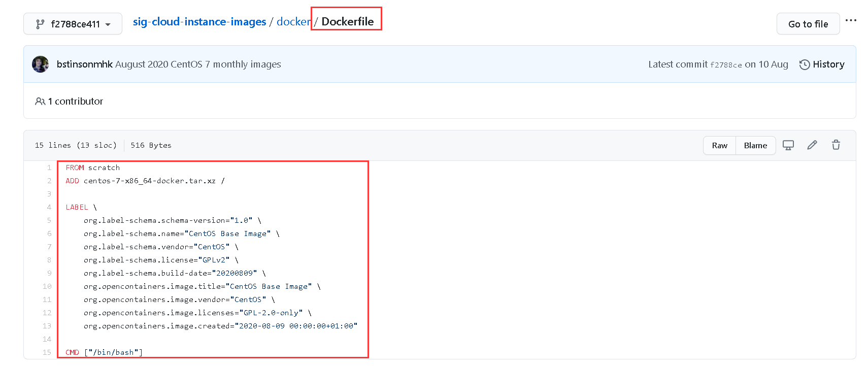
Task: Click the git branch icon in the branch selector
Action: [40, 24]
